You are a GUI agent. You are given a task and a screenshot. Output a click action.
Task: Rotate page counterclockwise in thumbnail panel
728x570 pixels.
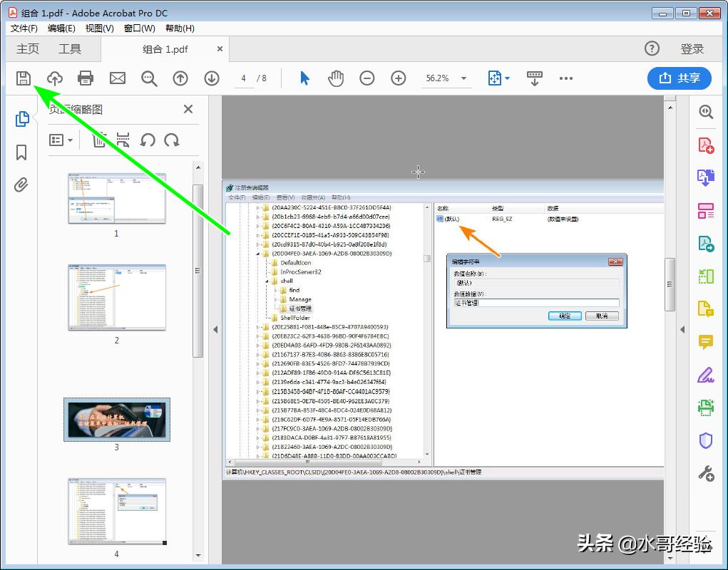(148, 140)
